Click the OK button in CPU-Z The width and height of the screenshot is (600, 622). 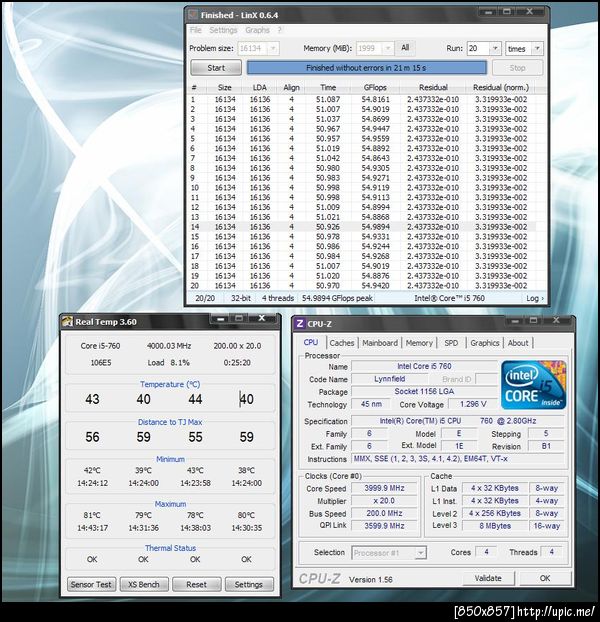pyautogui.click(x=545, y=578)
